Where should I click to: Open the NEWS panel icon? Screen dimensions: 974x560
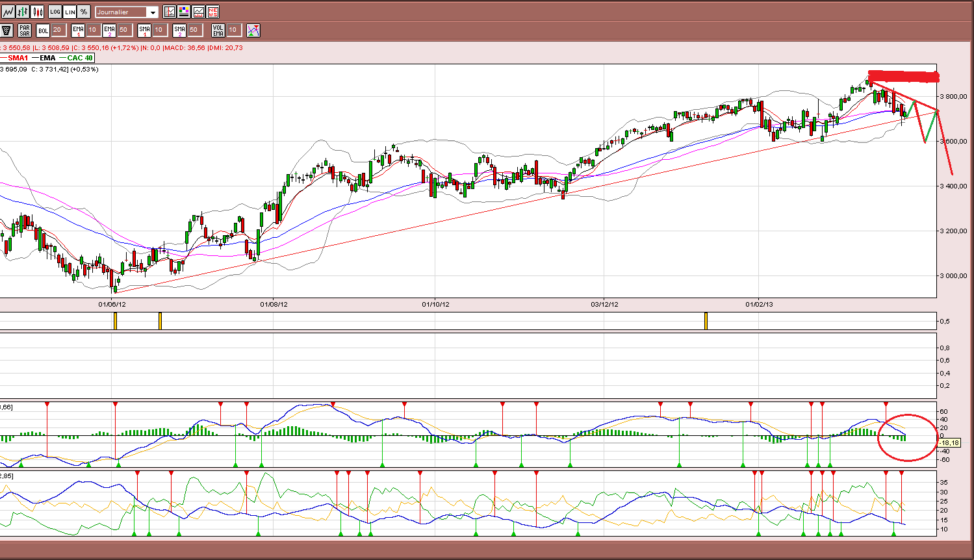coord(212,12)
